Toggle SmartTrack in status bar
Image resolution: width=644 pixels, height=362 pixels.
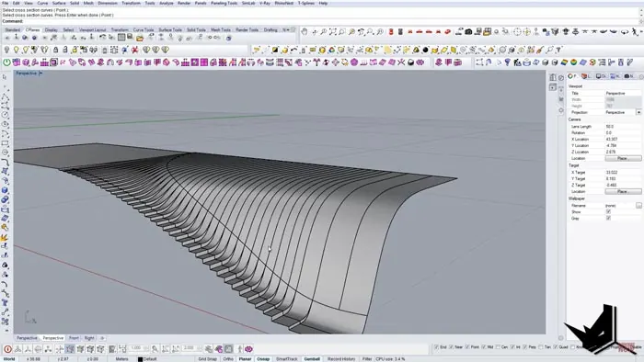click(x=286, y=359)
